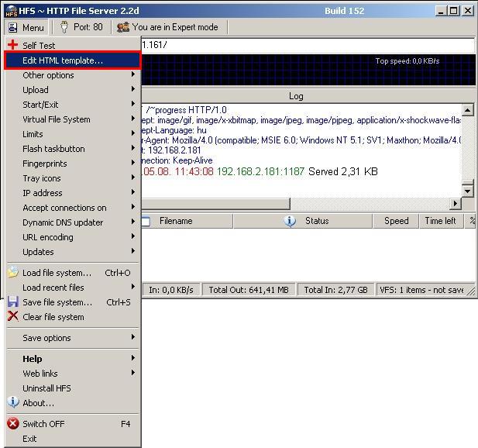Click the Accept-Language: hu log line
Viewport: 478px width, 448px height.
174,130
